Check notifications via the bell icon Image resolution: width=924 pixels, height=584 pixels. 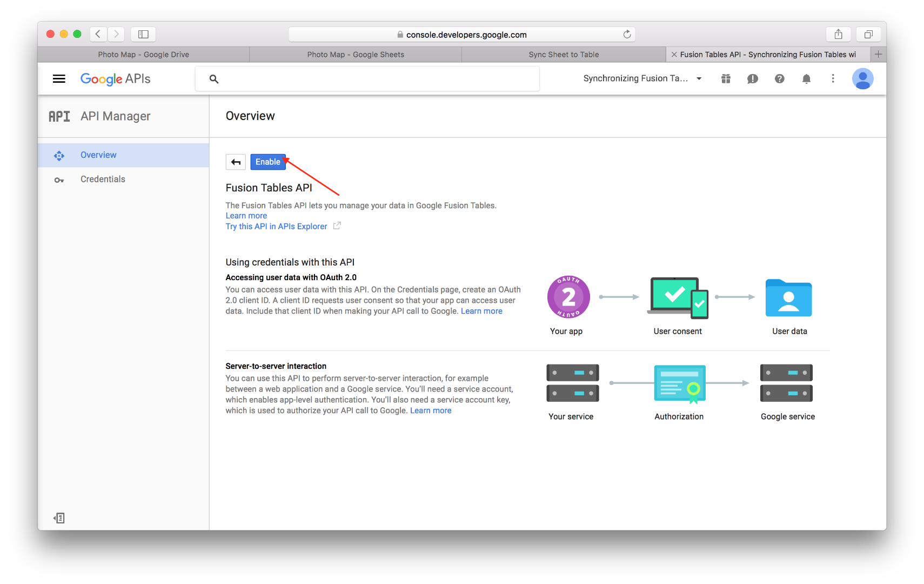point(806,78)
